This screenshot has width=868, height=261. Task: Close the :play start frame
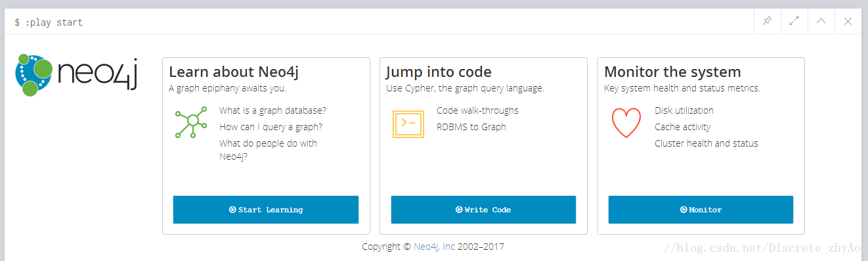tap(848, 21)
